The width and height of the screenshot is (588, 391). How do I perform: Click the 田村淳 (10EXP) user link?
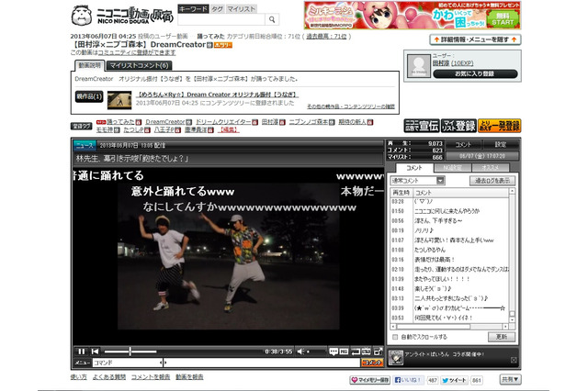tap(453, 63)
